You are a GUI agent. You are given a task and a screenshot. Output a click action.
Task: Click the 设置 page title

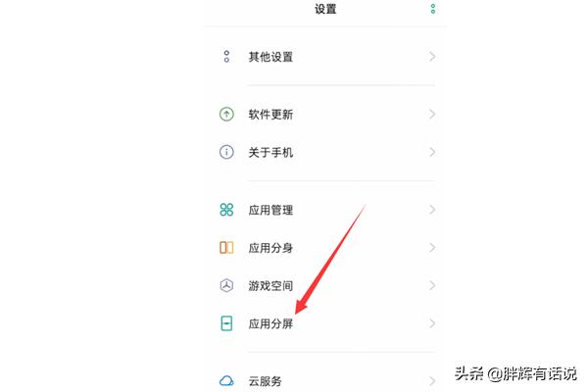(325, 10)
